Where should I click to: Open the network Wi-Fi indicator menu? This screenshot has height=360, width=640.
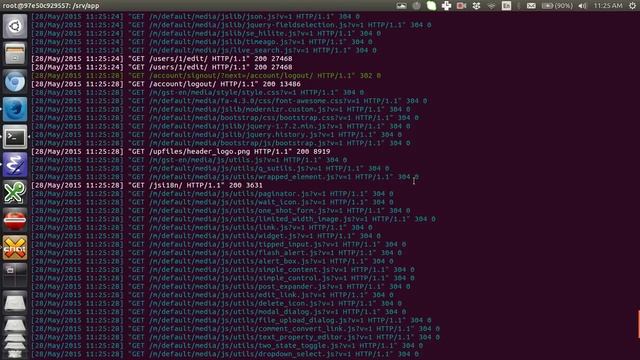click(491, 6)
